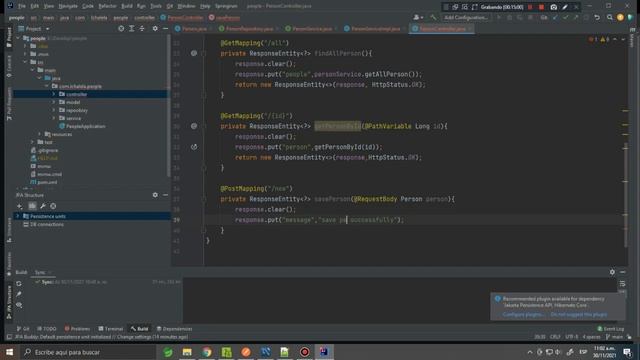Click the recorder pencil annotate icon
640x360 pixels.
pyautogui.click(x=565, y=7)
